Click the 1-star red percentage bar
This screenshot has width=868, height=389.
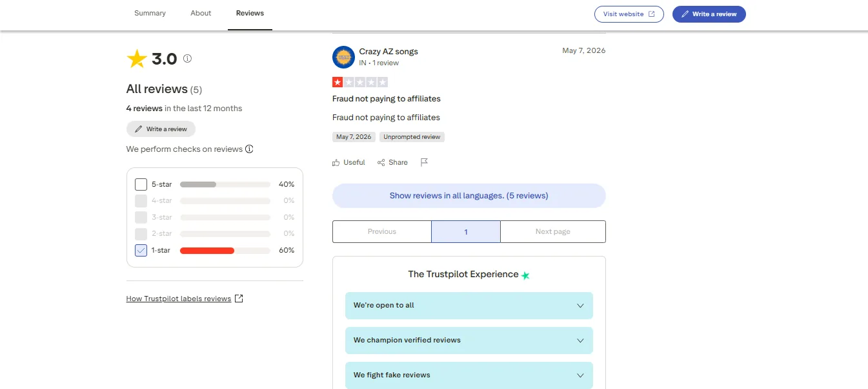tap(225, 251)
